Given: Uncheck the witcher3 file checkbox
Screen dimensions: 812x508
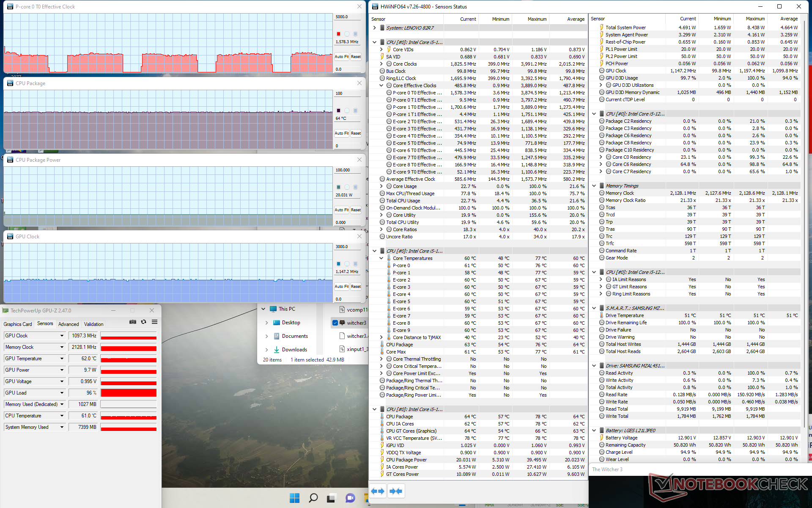Looking at the screenshot, I should click(335, 323).
